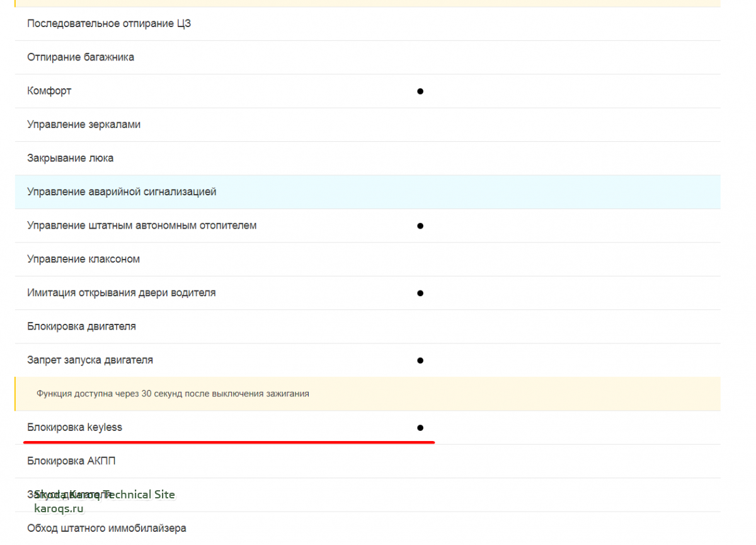
Task: Select highlighted Управление аварийной сигнализацией row
Action: click(122, 192)
